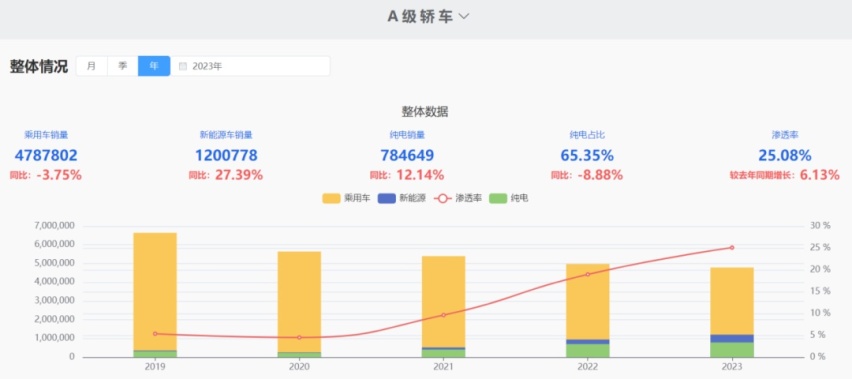Toggle the 乘用车 legend series
The height and width of the screenshot is (379, 852).
(346, 199)
